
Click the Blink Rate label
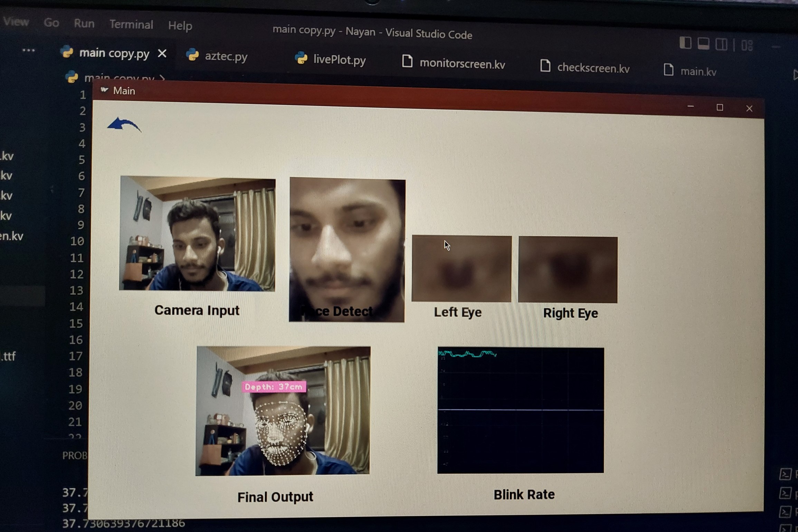[524, 495]
